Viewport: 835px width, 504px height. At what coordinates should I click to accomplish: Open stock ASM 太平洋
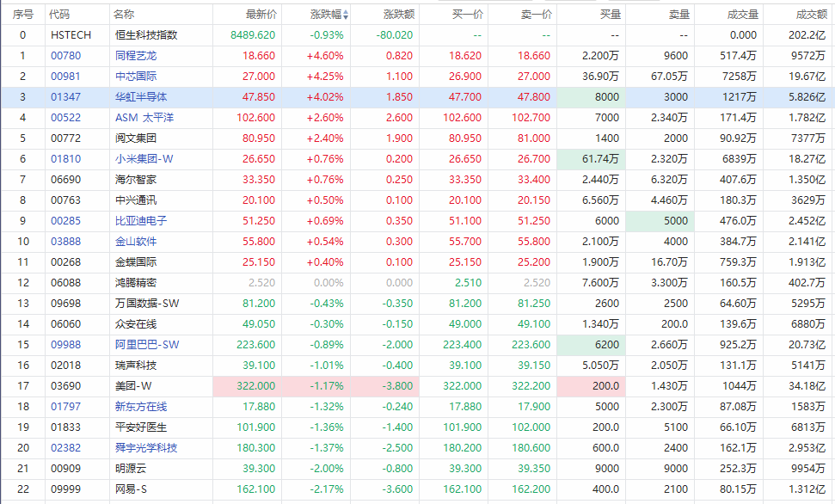(144, 118)
